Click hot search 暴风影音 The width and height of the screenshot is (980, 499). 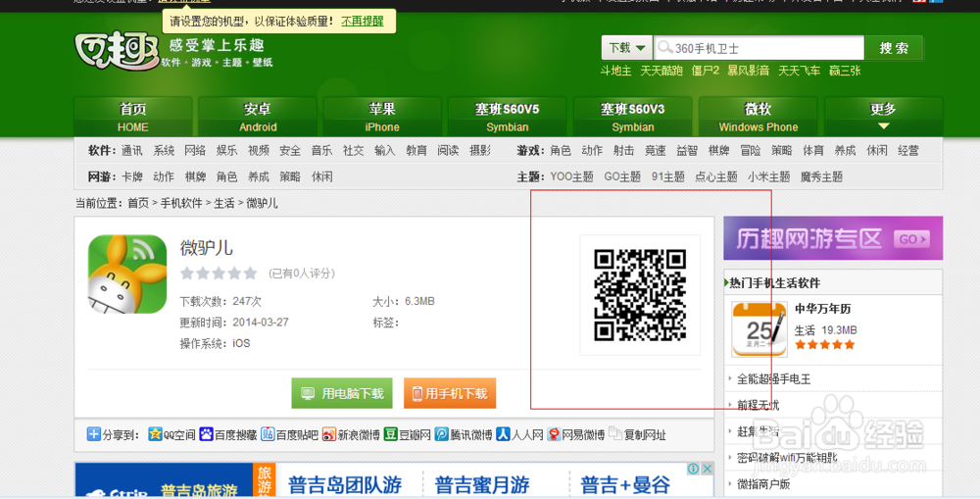click(x=748, y=71)
